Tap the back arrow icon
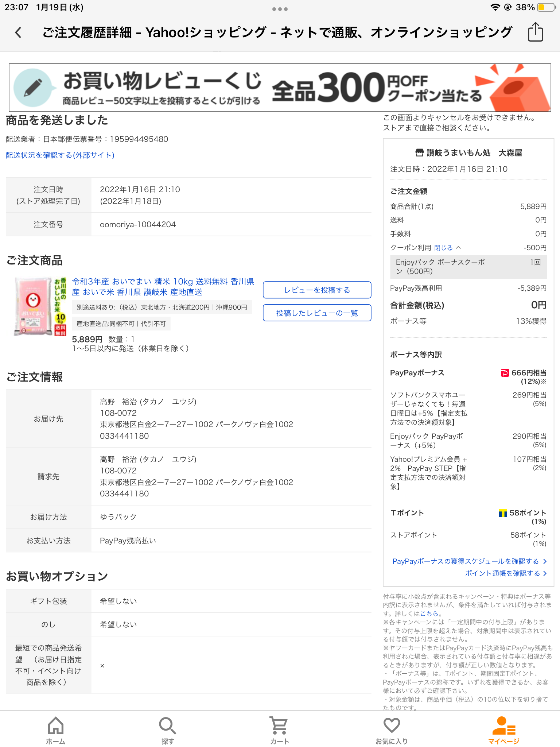This screenshot has width=560, height=747. click(18, 32)
